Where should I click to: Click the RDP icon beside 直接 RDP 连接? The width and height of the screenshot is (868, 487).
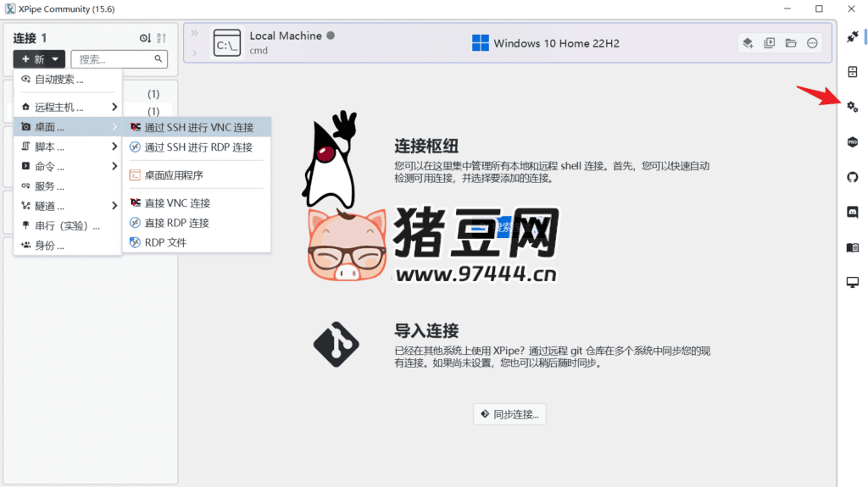click(x=135, y=223)
